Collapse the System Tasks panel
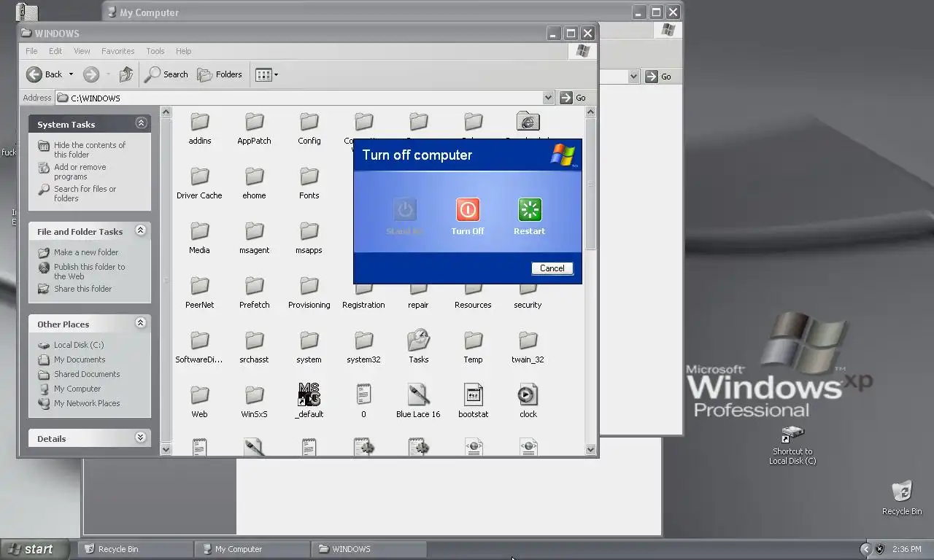The height and width of the screenshot is (560, 934). [x=142, y=123]
